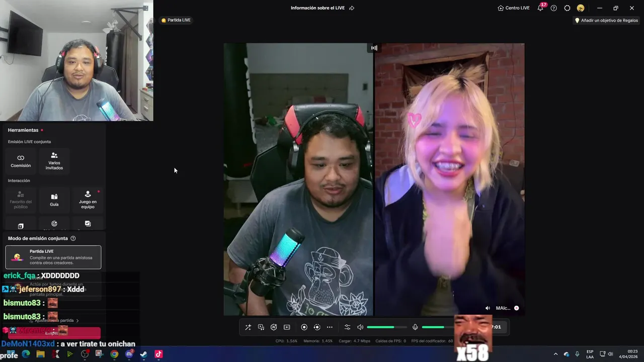Open the magic wand effects tool
Viewport: 644px width, 362px height.
tap(248, 327)
